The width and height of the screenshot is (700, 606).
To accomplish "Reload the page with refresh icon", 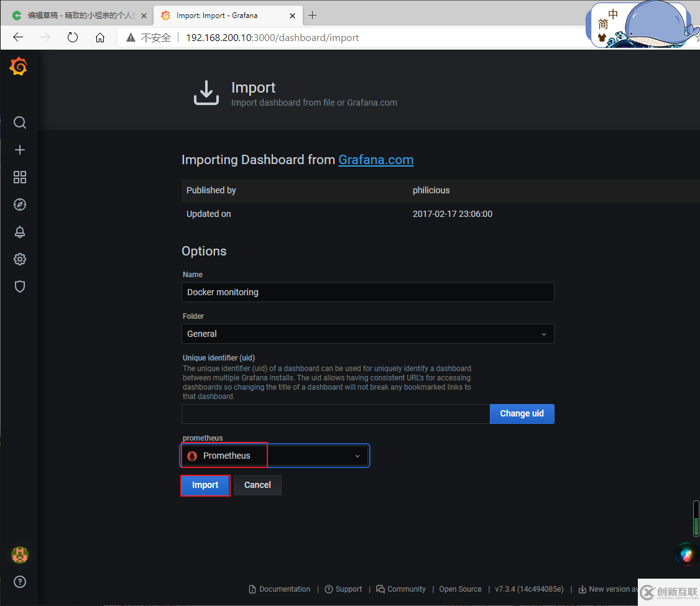I will click(x=72, y=37).
